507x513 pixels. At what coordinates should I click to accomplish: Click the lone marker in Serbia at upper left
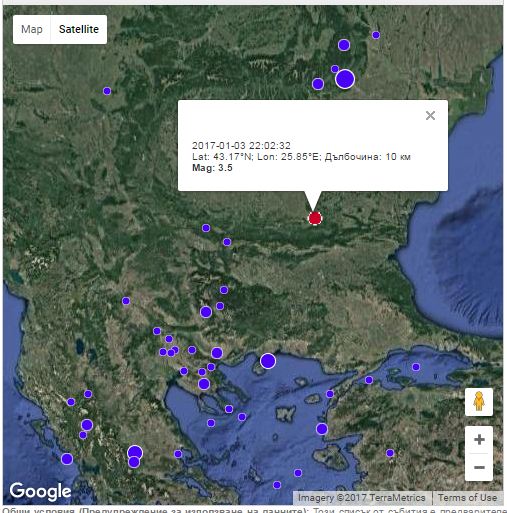coord(107,91)
